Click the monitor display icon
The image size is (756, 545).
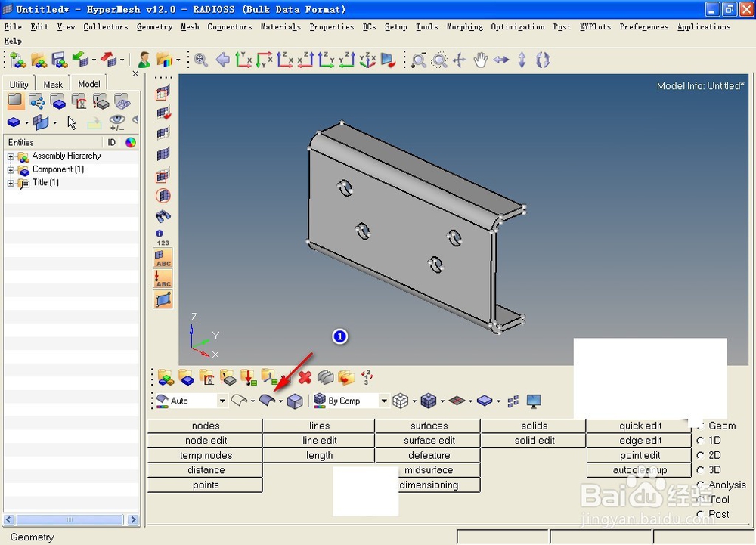pos(534,401)
